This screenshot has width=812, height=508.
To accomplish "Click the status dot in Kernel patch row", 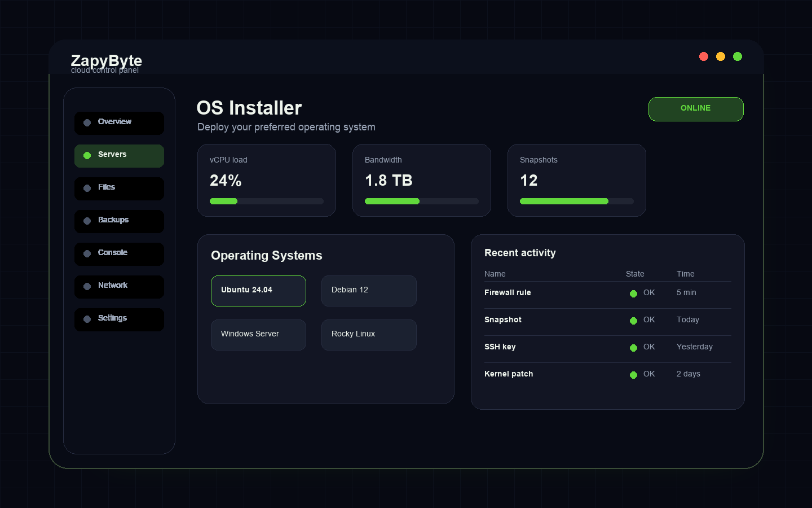I will [x=633, y=375].
